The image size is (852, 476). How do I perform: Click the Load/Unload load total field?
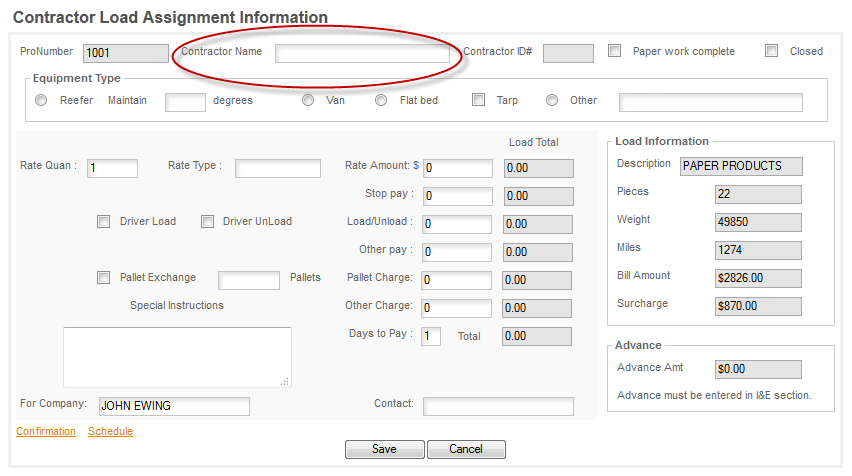click(538, 224)
